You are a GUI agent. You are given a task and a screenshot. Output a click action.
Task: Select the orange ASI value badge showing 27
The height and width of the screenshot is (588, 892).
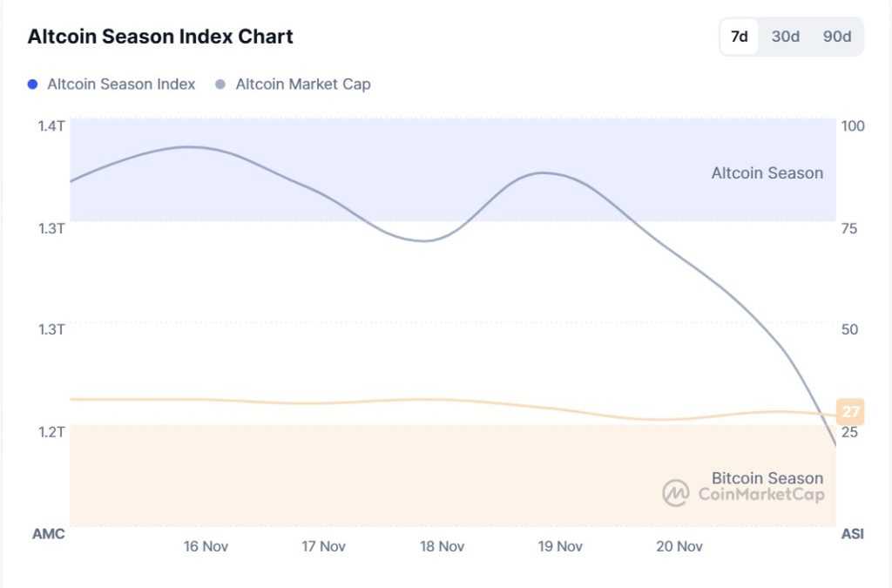click(850, 410)
